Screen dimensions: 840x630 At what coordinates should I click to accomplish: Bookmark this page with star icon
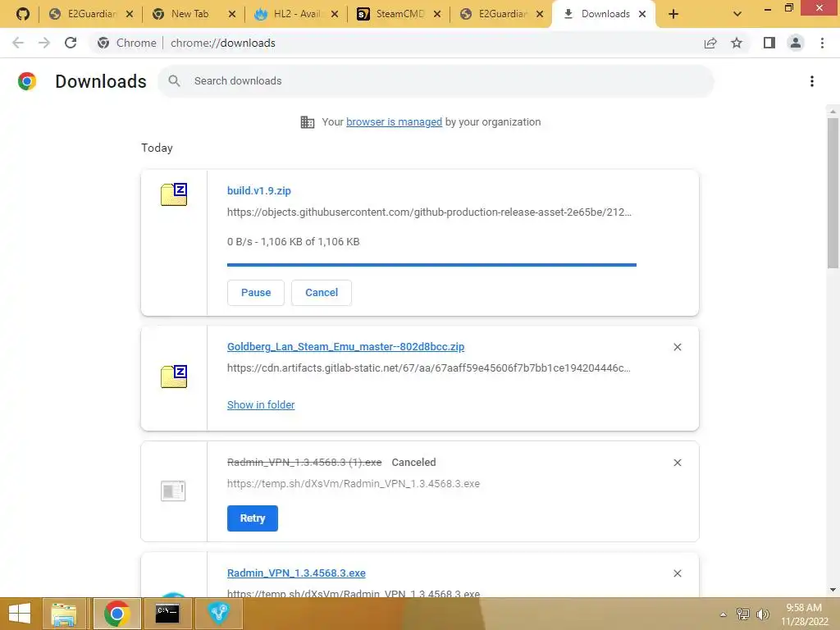pos(737,43)
